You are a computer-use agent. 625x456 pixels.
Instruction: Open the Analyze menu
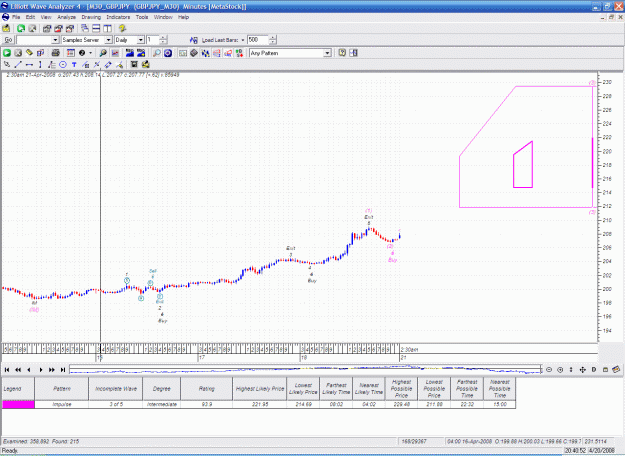coord(67,17)
